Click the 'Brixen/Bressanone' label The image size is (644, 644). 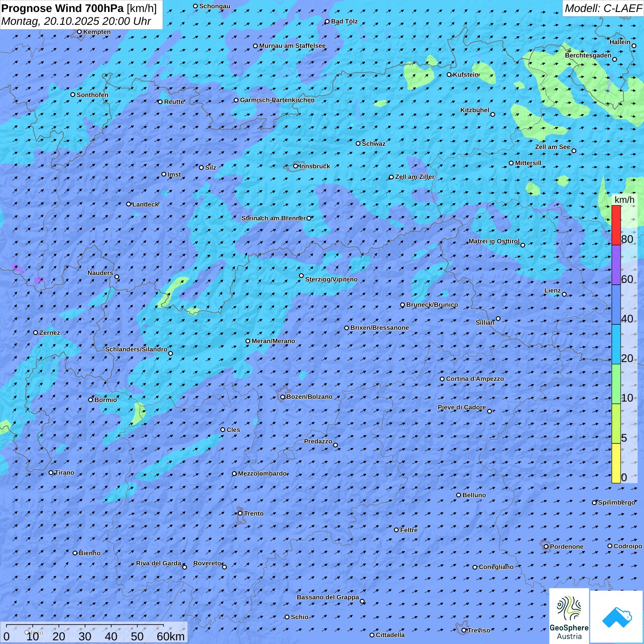tap(379, 328)
